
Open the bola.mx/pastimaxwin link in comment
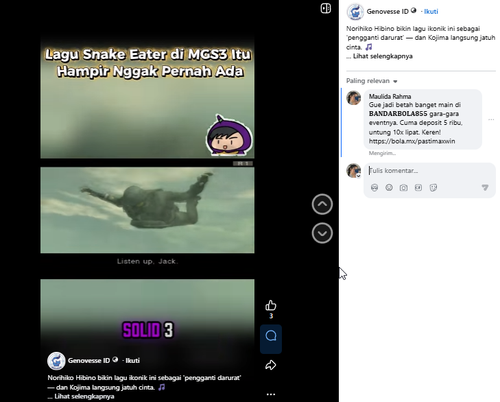pos(412,141)
